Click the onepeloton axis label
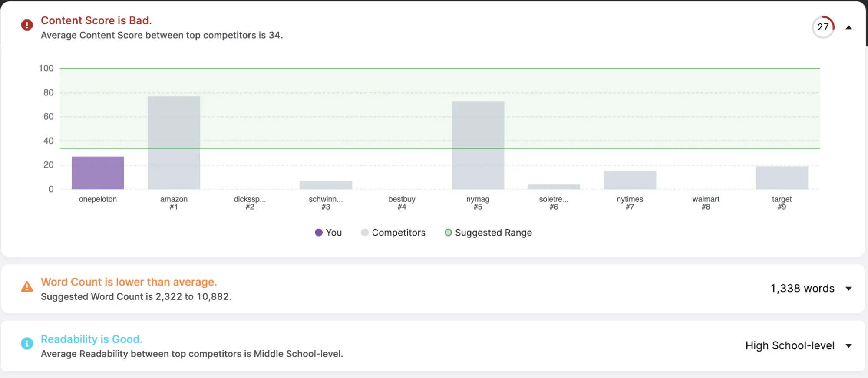 [x=98, y=199]
